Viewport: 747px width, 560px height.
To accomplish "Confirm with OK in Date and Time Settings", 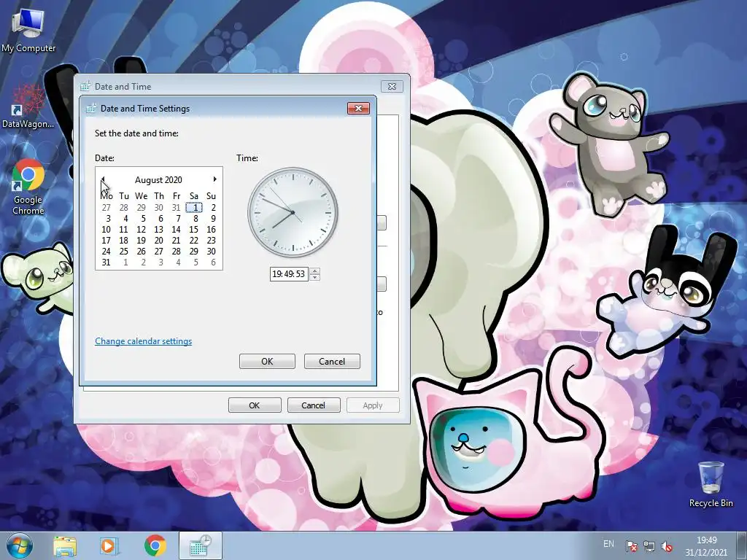I will click(267, 362).
